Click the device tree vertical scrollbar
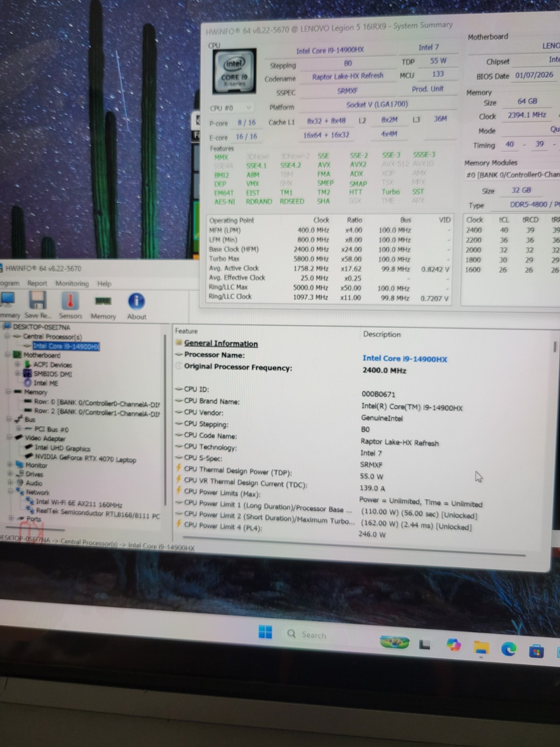 click(x=165, y=420)
